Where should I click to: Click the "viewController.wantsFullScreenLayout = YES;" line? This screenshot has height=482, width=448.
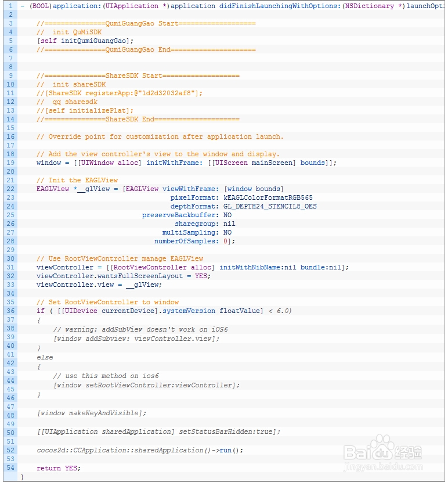[124, 276]
